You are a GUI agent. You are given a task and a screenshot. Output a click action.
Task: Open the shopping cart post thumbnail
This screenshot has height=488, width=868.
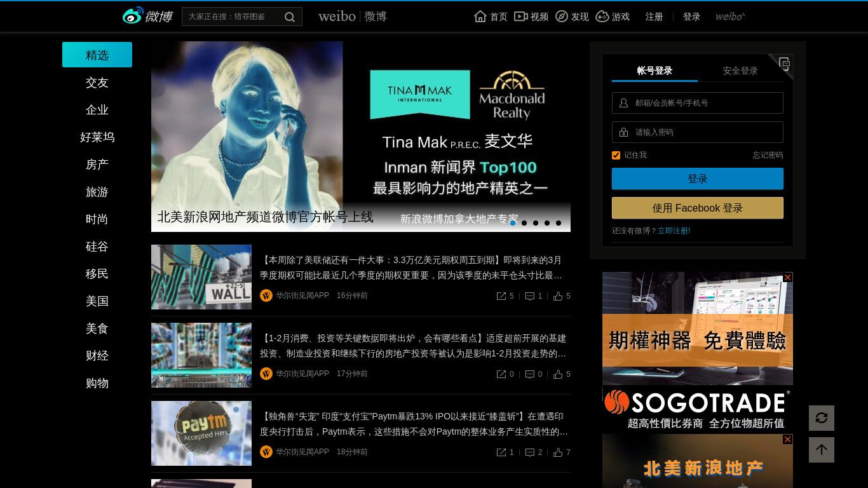click(x=201, y=355)
